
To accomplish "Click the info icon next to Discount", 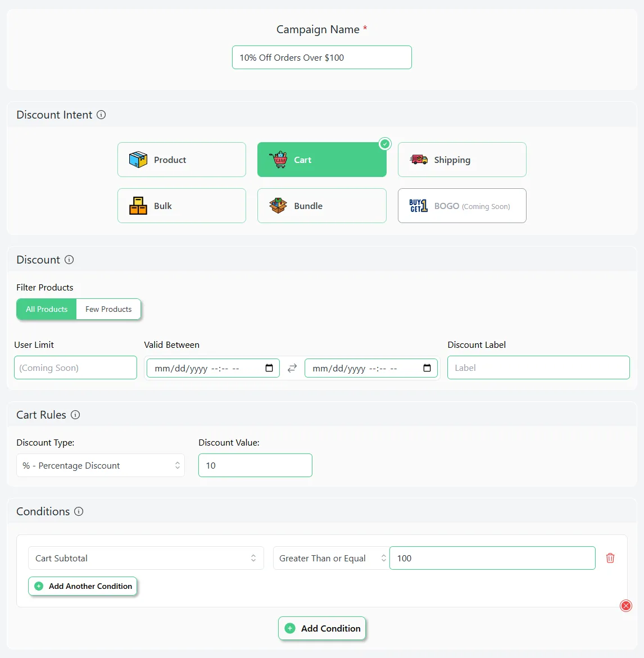I will pos(69,260).
